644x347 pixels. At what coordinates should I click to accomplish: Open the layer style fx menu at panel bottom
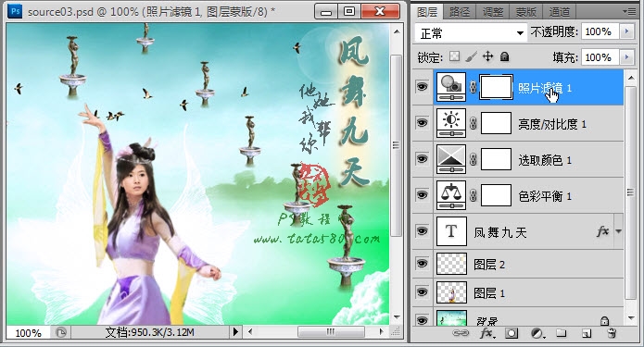coord(486,333)
